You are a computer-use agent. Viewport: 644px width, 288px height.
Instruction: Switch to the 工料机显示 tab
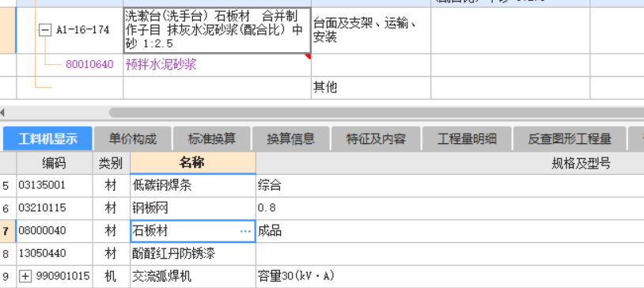pos(47,139)
